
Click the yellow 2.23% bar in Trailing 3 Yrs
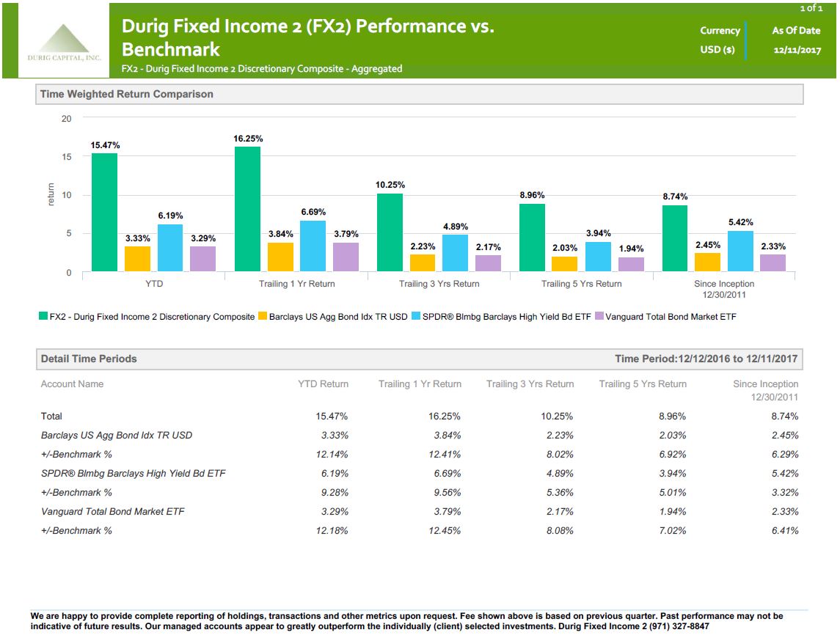[x=423, y=263]
